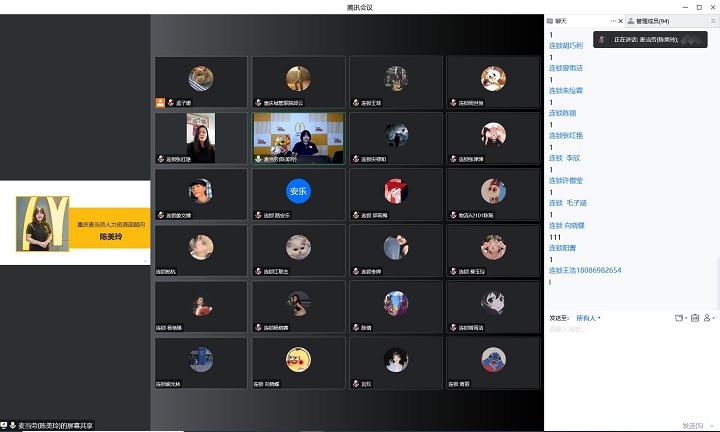Click the send file folder icon
Screen dimensions: 720x432
[679, 318]
